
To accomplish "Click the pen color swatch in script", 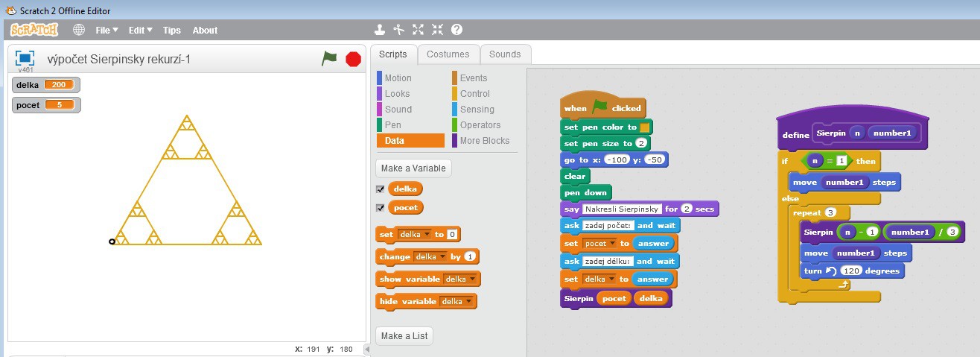I will (645, 127).
